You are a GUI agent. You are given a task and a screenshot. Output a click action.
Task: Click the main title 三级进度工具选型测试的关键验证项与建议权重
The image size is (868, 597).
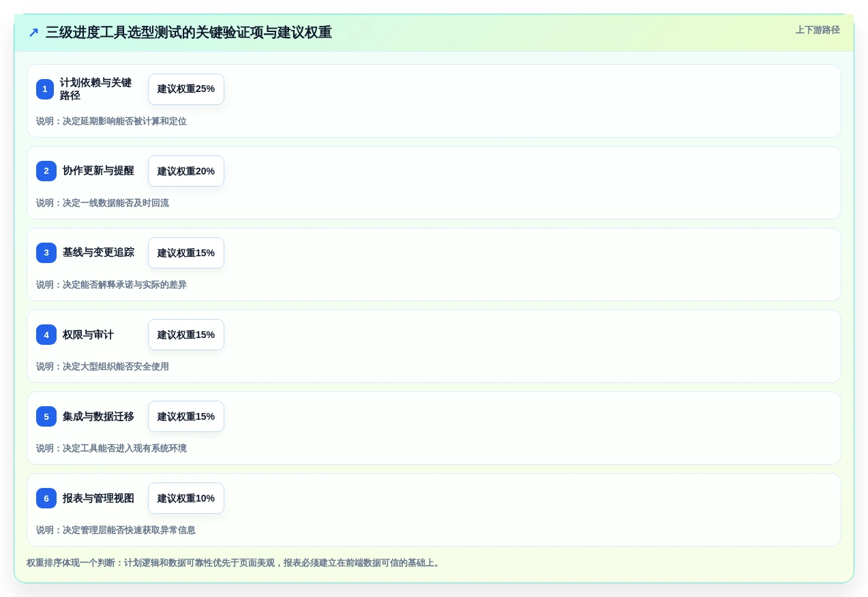tap(189, 33)
